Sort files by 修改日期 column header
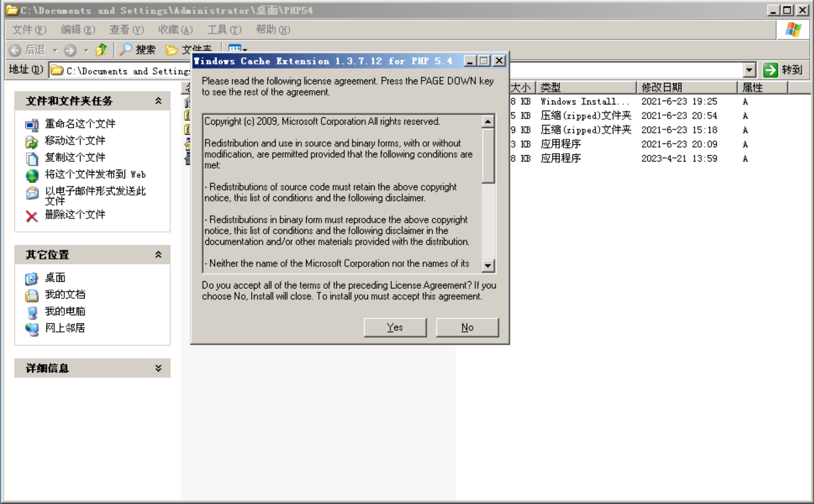Image resolution: width=814 pixels, height=504 pixels. [687, 87]
